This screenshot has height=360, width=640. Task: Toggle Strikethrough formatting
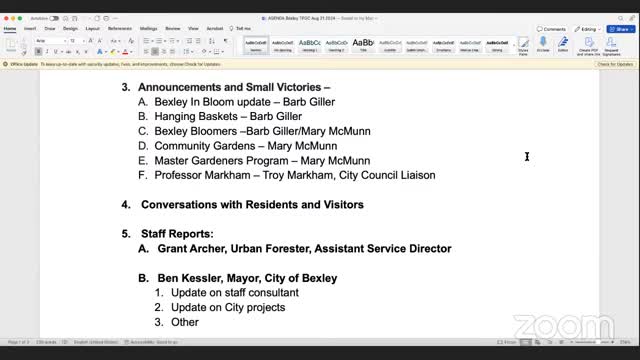[69, 52]
